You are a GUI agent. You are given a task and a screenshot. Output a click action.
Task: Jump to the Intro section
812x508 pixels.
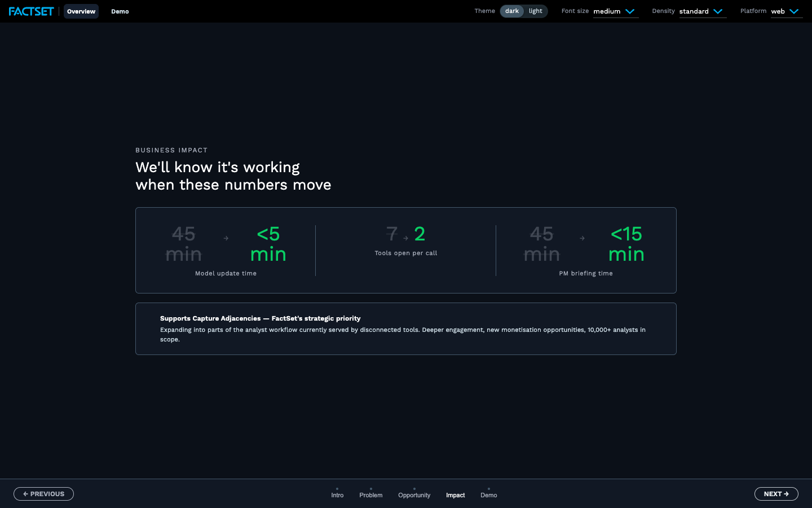[x=337, y=493]
